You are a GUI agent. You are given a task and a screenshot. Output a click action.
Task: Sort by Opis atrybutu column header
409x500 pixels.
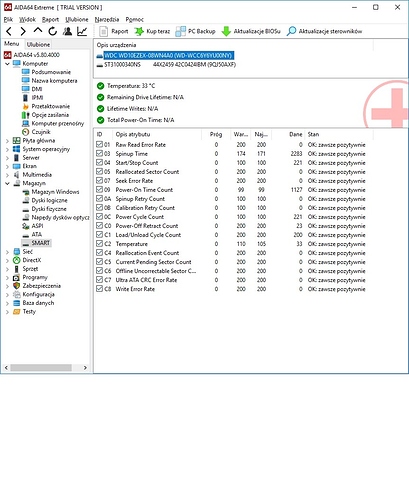coord(157,134)
